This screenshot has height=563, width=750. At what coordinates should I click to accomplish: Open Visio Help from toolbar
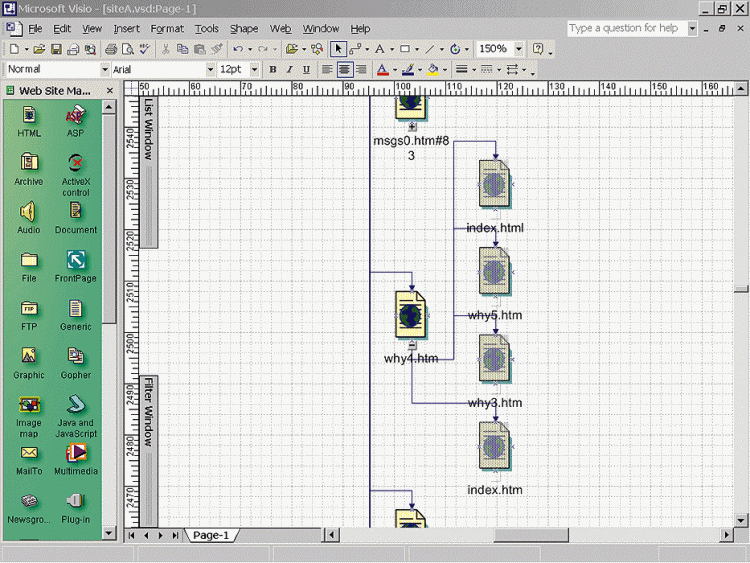pos(538,49)
